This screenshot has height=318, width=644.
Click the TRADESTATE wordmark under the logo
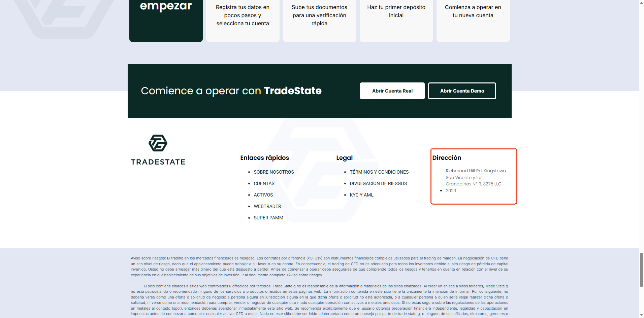click(x=158, y=162)
